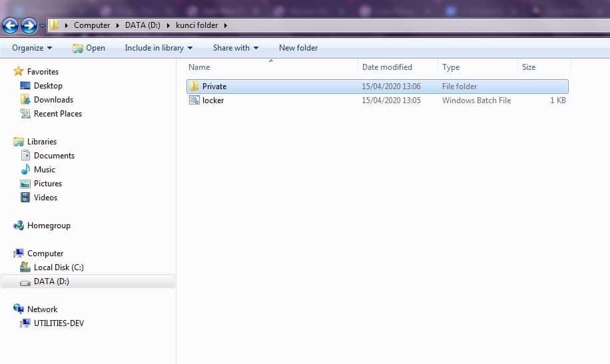Click the DATA (D:) drive icon

coord(25,283)
